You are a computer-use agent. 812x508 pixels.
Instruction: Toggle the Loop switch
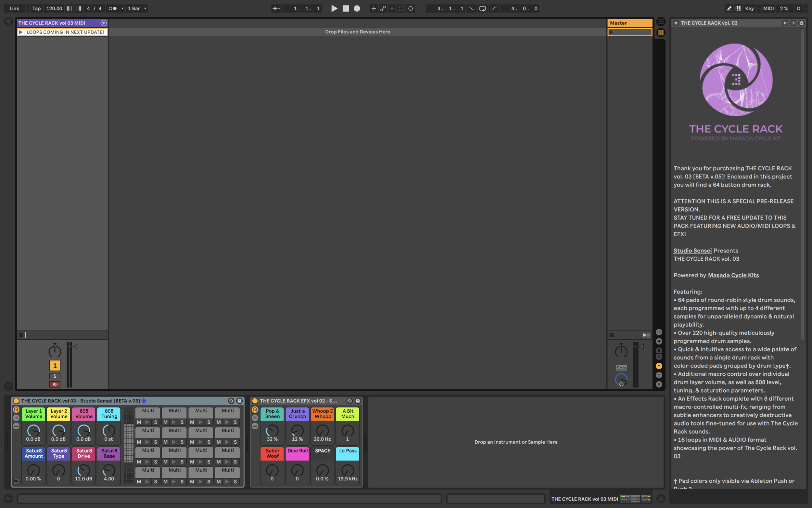click(x=482, y=8)
